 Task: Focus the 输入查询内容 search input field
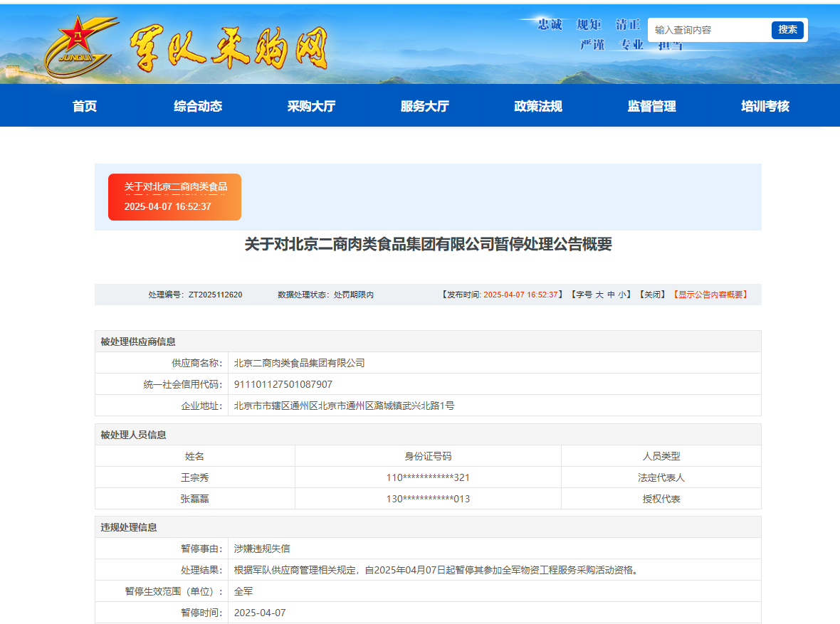pyautogui.click(x=709, y=30)
